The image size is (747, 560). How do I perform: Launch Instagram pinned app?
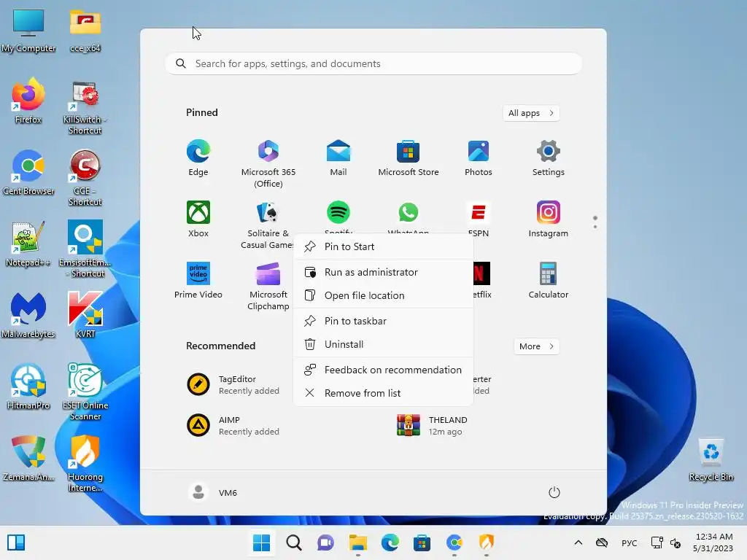pos(549,219)
